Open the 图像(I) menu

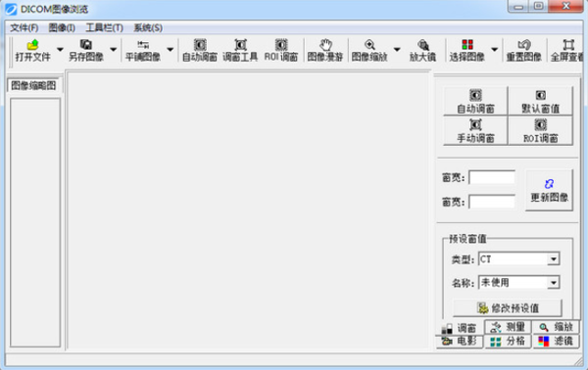click(x=62, y=27)
